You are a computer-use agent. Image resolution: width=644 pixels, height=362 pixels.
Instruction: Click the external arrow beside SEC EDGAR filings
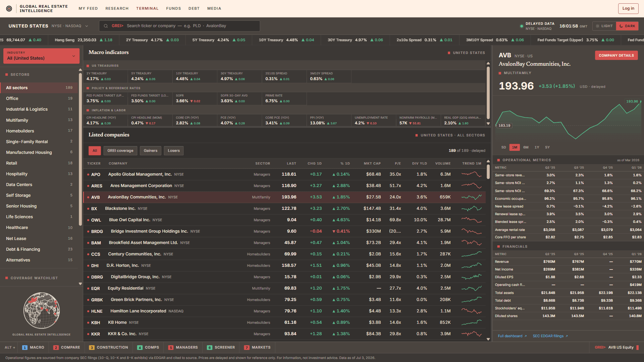point(567,336)
